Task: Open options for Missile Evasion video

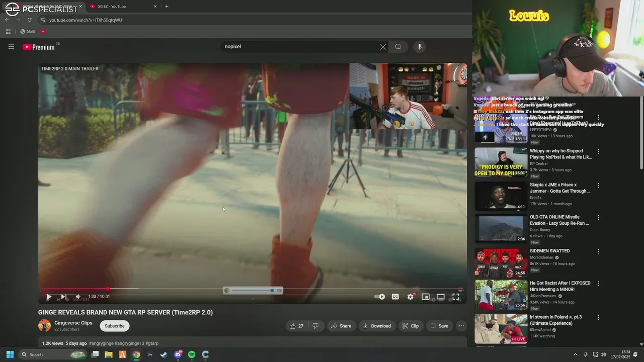Action: tap(598, 218)
